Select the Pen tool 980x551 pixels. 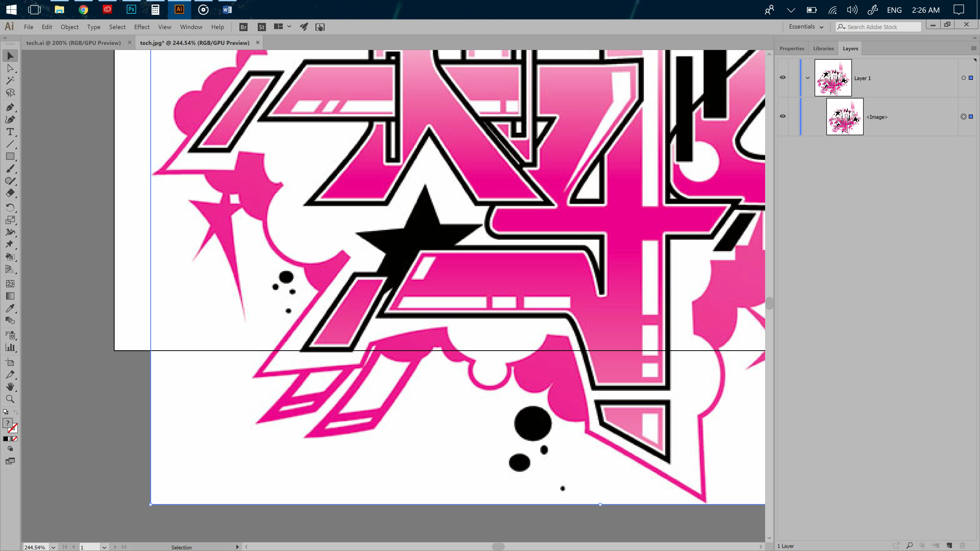[x=10, y=108]
